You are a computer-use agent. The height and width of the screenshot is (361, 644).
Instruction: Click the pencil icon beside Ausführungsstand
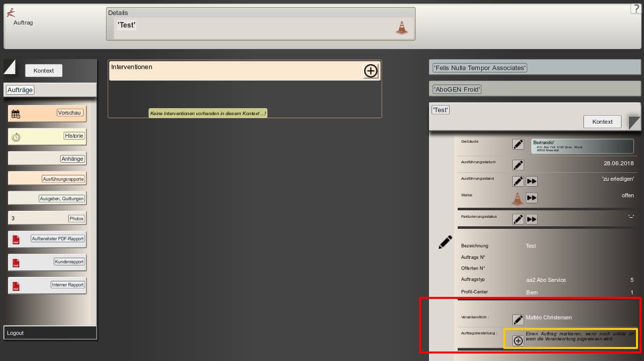518,181
